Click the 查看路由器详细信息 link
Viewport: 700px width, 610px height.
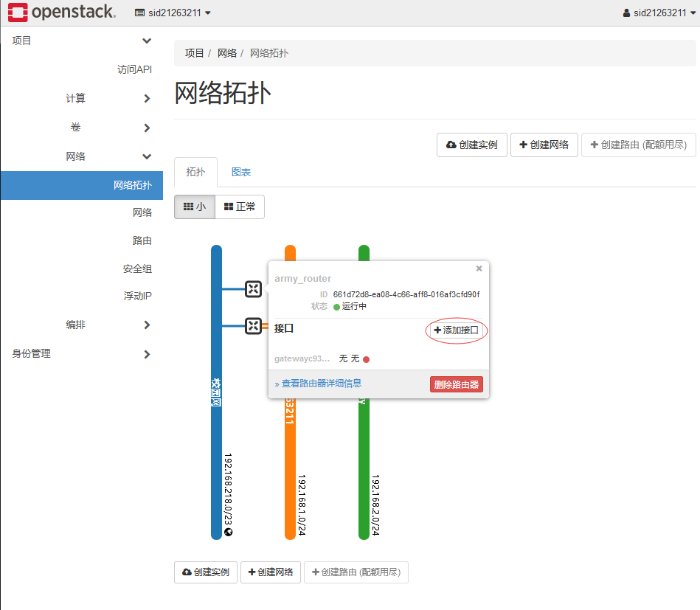(x=322, y=384)
